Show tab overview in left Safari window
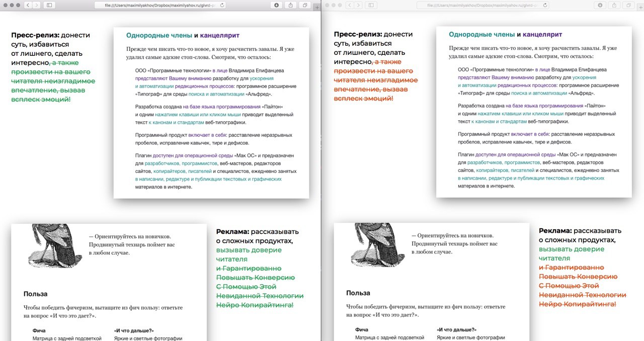This screenshot has height=341, width=644. [305, 5]
